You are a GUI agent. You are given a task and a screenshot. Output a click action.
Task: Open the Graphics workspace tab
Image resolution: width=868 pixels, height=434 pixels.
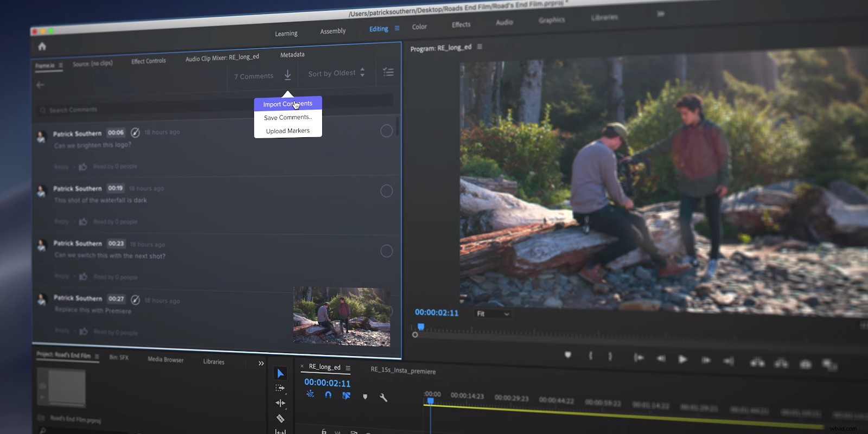(552, 20)
